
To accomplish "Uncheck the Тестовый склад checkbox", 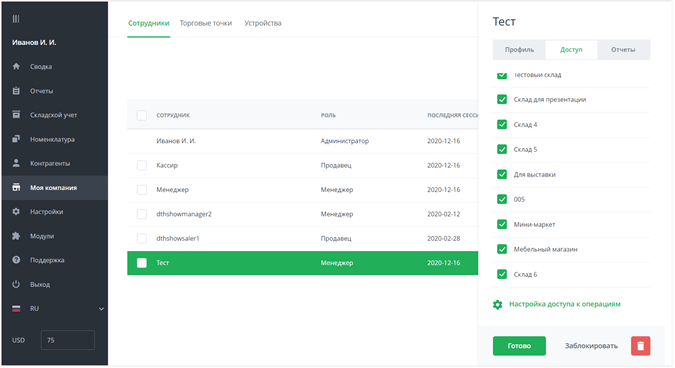I will pos(502,75).
